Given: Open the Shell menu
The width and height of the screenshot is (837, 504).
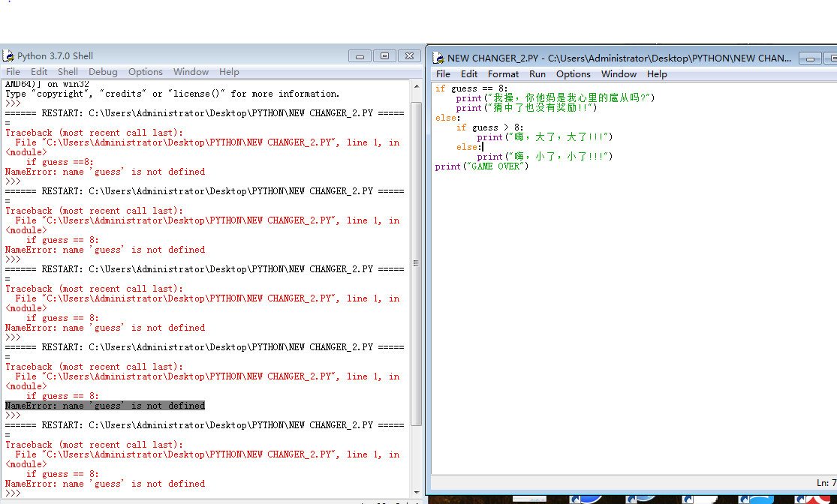Looking at the screenshot, I should pyautogui.click(x=68, y=71).
